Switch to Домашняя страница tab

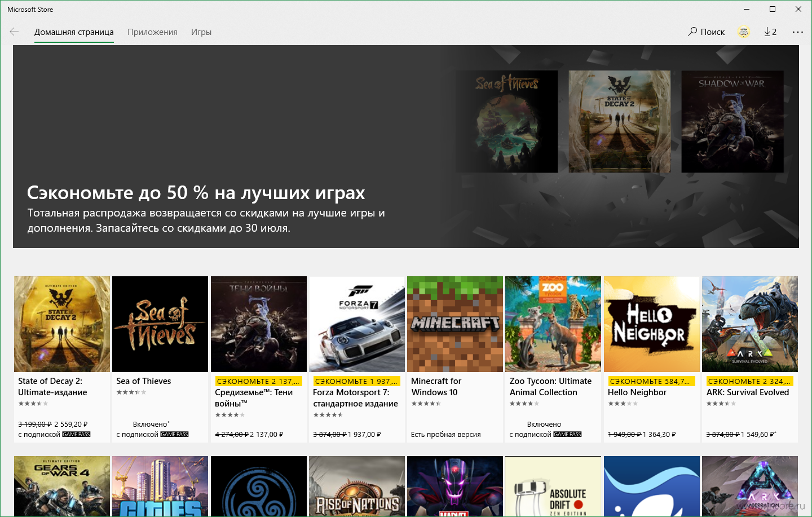click(x=74, y=32)
